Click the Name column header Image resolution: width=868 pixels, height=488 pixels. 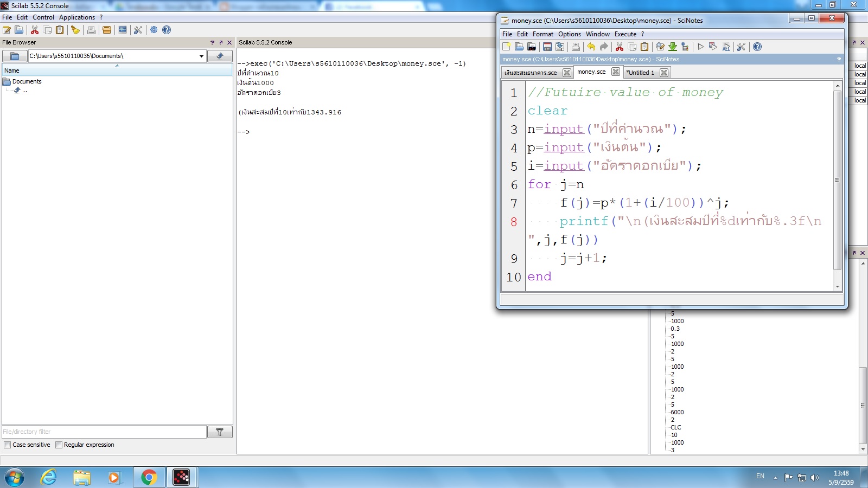(x=117, y=70)
